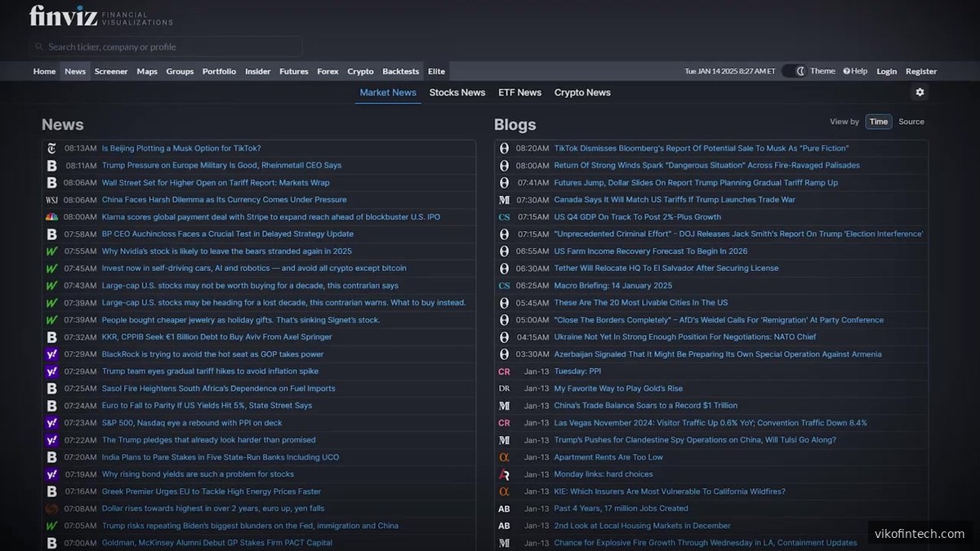Click the Login link

point(886,71)
